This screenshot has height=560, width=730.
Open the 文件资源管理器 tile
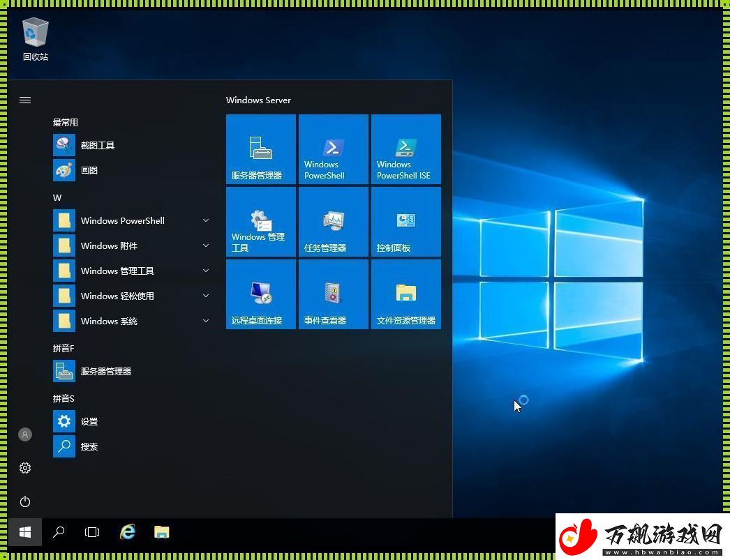click(x=406, y=294)
